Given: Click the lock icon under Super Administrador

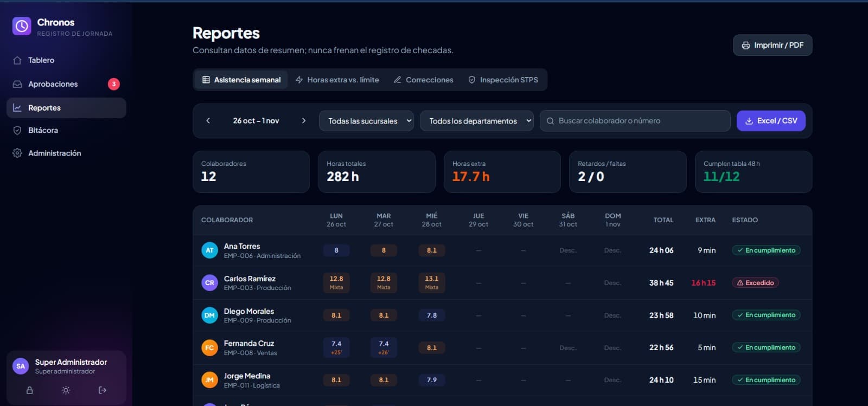Looking at the screenshot, I should pos(30,390).
